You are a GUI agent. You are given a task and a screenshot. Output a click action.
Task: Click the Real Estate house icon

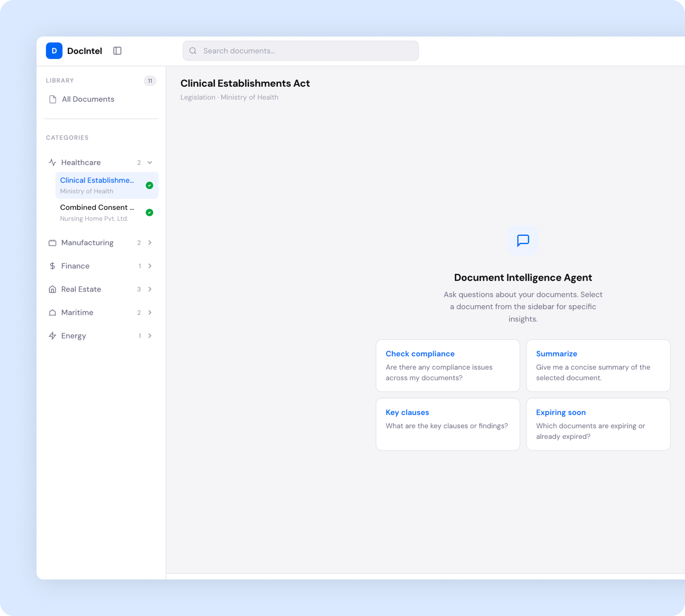point(52,289)
